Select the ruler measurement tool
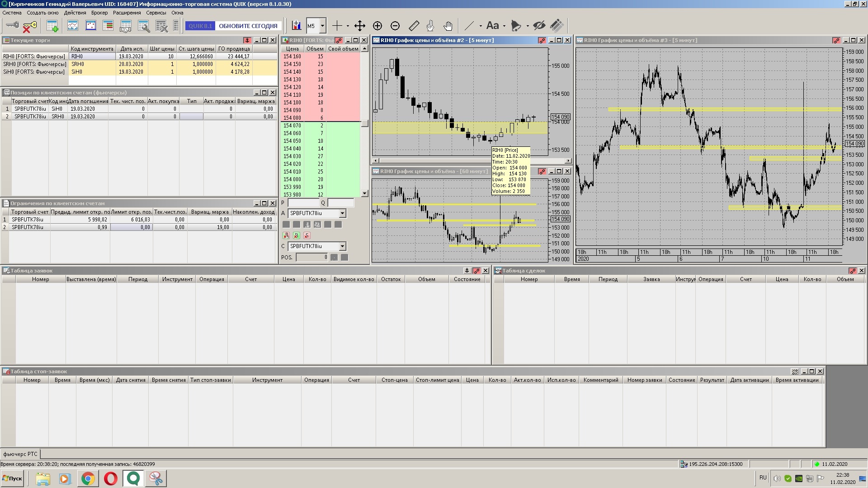Image resolution: width=868 pixels, height=488 pixels. tap(414, 26)
